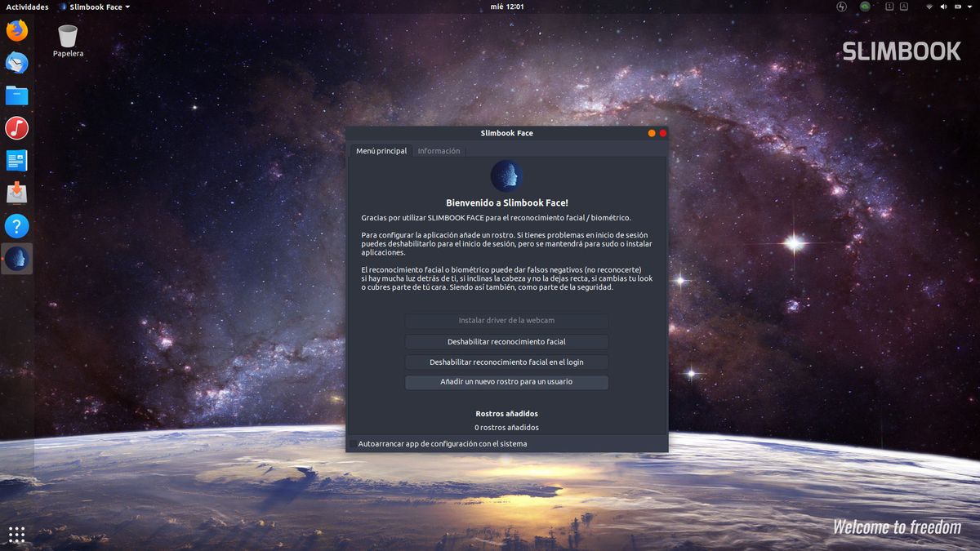Viewport: 980px width, 551px height.
Task: Launch LibreOffice Writer from the dock
Action: (16, 161)
